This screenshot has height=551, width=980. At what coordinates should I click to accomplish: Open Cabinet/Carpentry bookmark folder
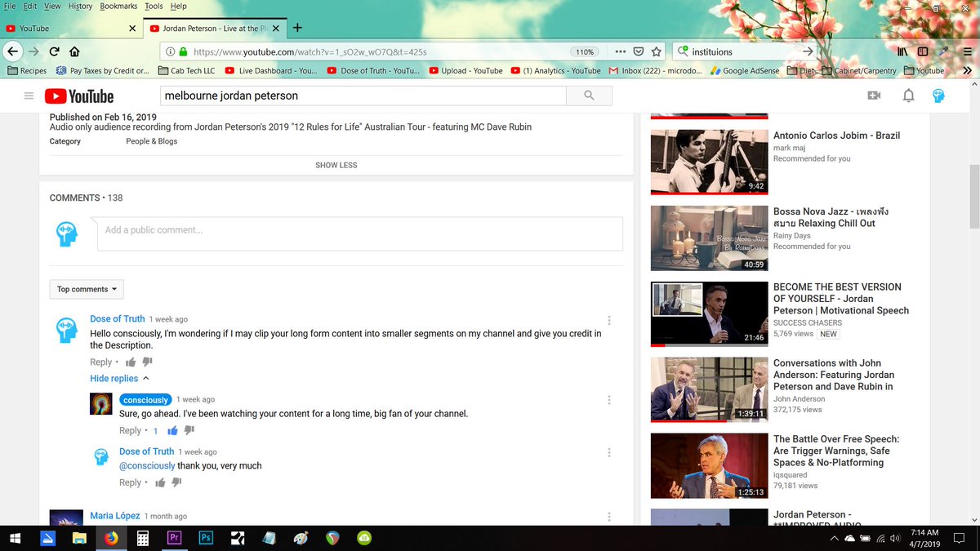[x=860, y=71]
